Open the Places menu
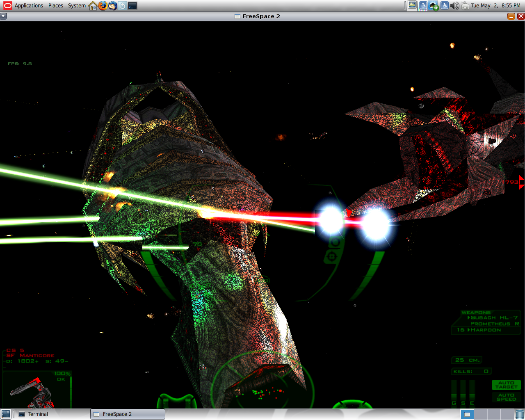The width and height of the screenshot is (525, 420). [55, 5]
